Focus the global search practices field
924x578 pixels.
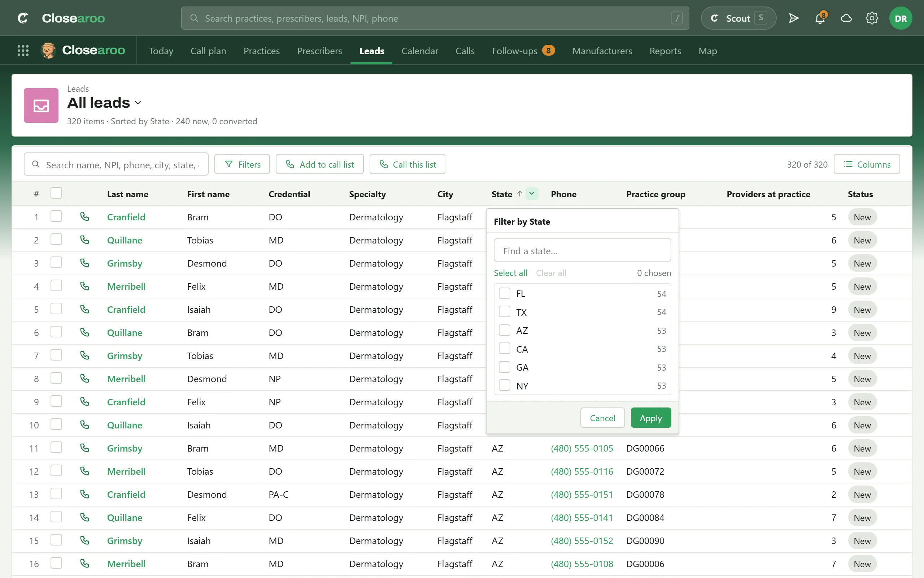coord(435,18)
